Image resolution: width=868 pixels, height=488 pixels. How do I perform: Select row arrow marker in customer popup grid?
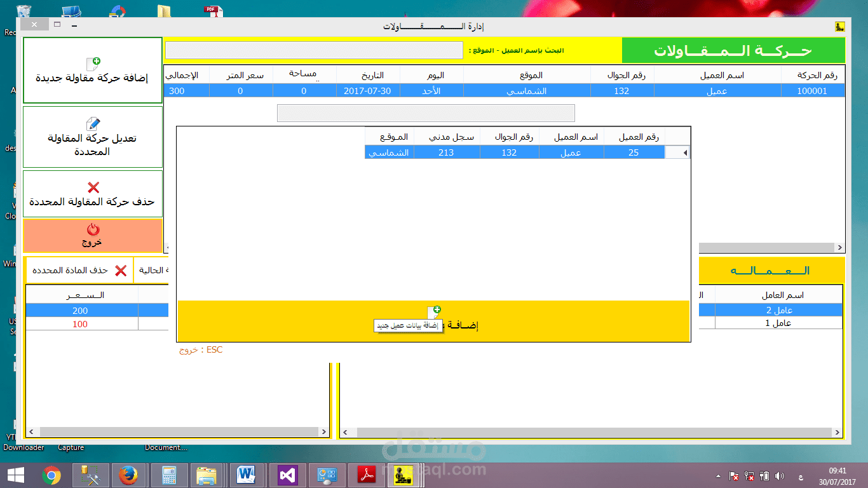[x=677, y=152]
